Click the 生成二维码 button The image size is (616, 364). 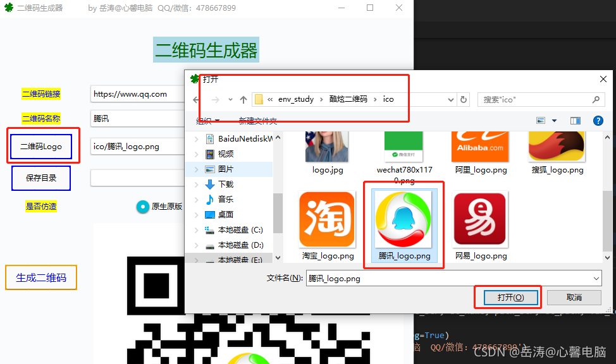(x=41, y=277)
